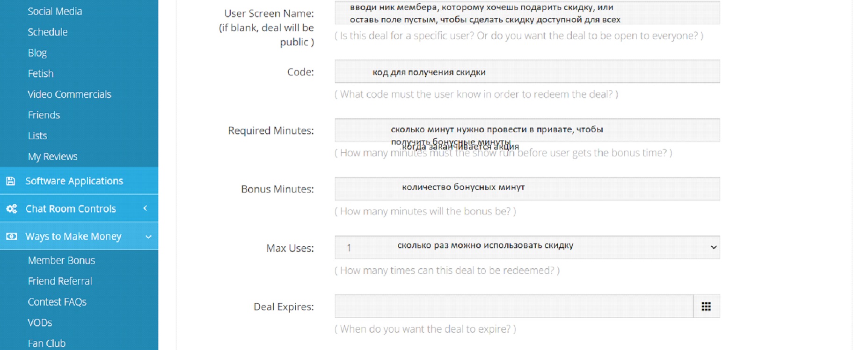Click the User Screen Name input field

[x=527, y=13]
